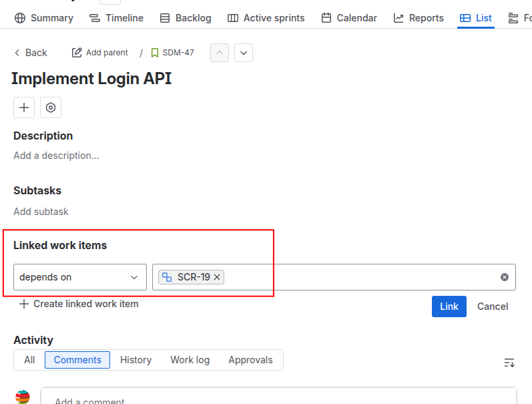The image size is (532, 404).
Task: Open the Calendar tab
Action: 349,18
